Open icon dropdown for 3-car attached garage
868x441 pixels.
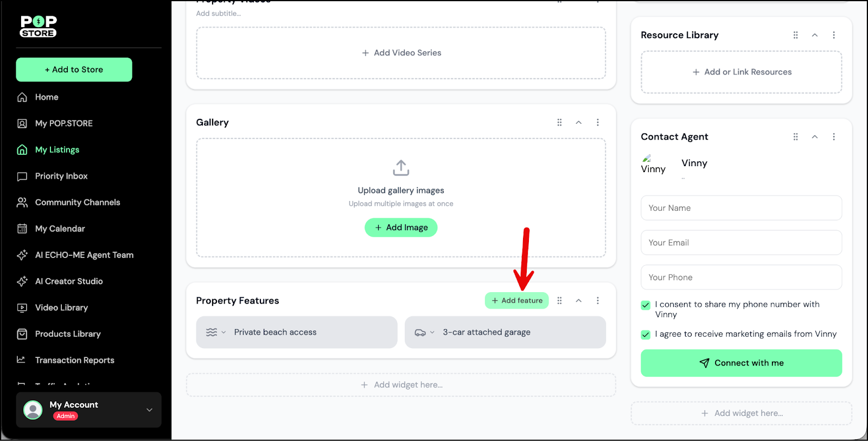point(424,332)
